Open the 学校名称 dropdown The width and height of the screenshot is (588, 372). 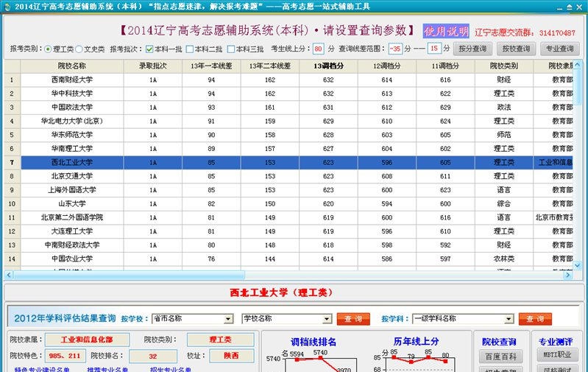click(x=327, y=319)
